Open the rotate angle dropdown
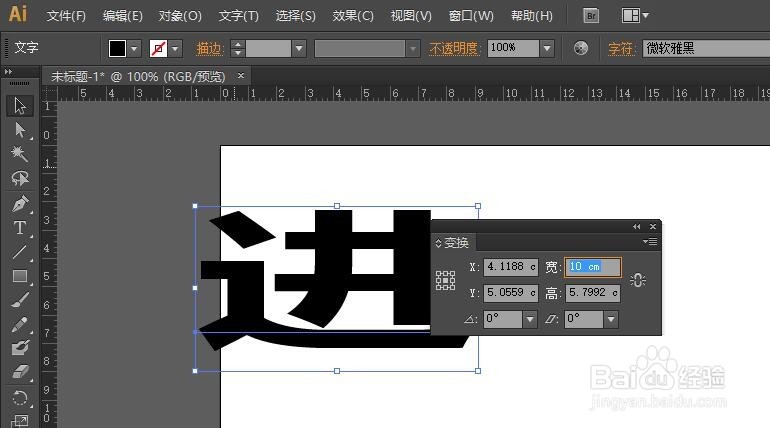770x428 pixels. point(529,319)
